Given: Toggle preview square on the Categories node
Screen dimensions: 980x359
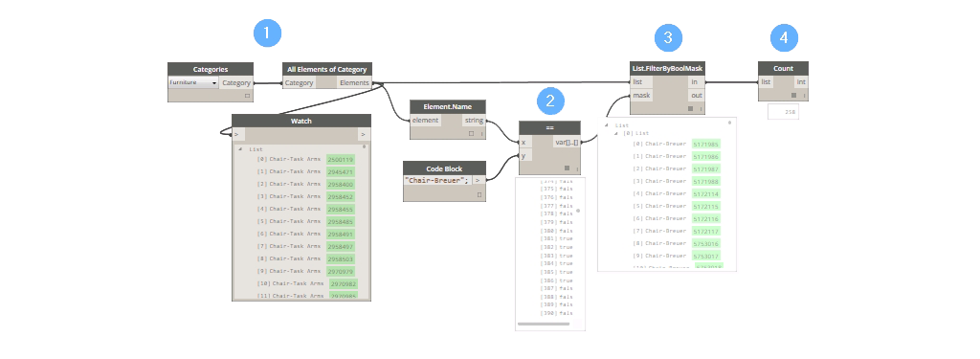Looking at the screenshot, I should tap(247, 96).
